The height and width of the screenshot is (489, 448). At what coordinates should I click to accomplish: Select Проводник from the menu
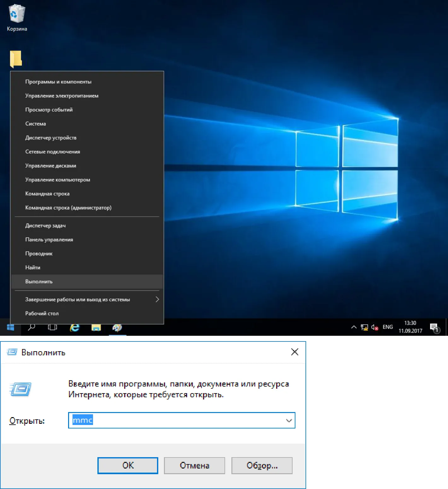tap(87, 253)
